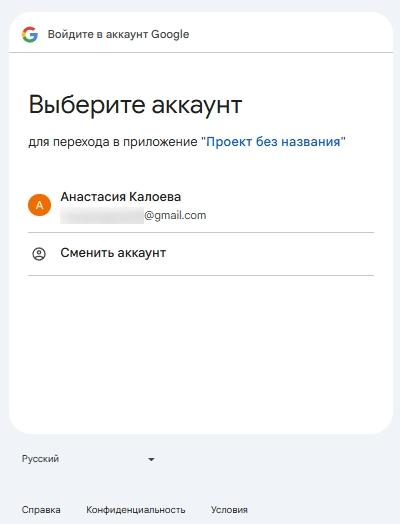Open the Справка footer link
Screen dimensions: 400x524
coord(41,510)
